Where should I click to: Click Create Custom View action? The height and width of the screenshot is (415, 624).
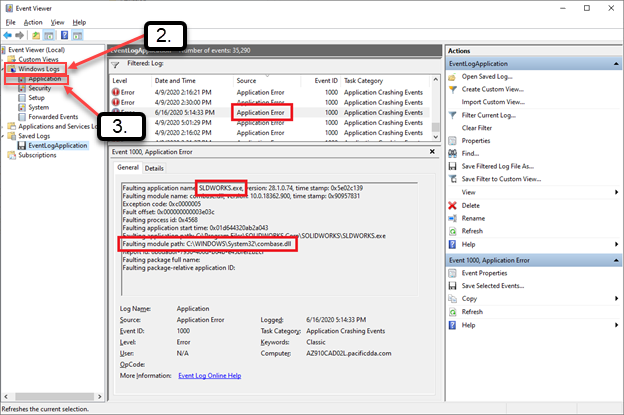(492, 89)
